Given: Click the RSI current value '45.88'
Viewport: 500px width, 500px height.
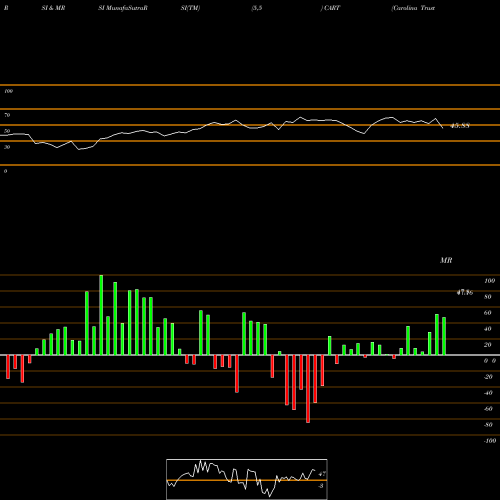Looking at the screenshot, I should 460,126.
